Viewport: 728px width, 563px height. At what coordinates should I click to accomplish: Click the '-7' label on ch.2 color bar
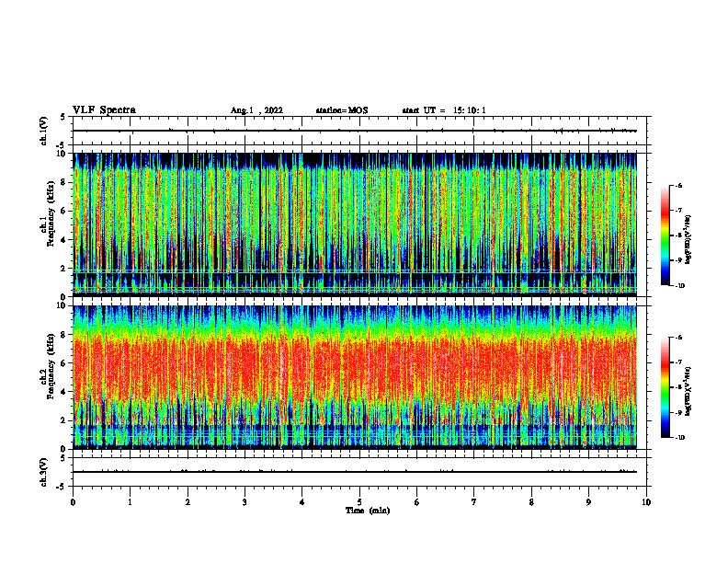click(678, 362)
